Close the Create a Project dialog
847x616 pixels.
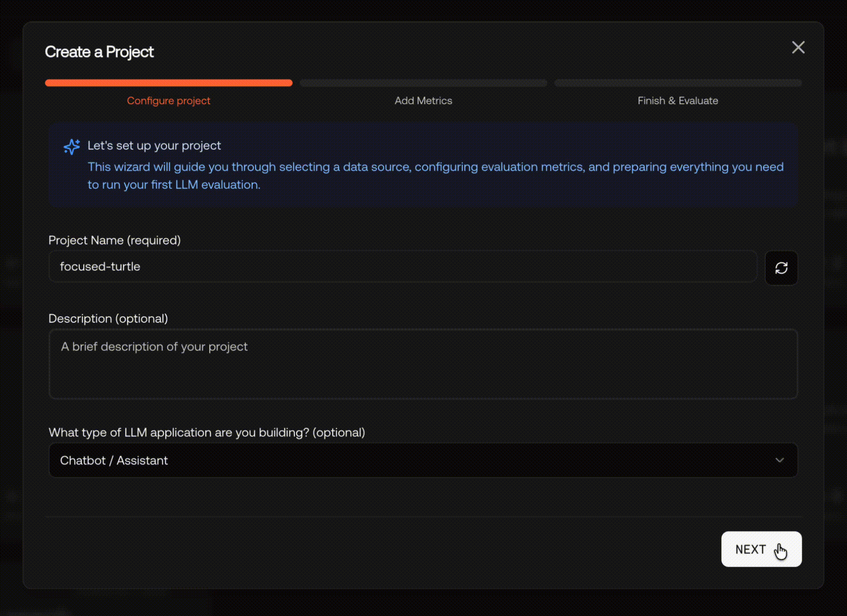(798, 47)
